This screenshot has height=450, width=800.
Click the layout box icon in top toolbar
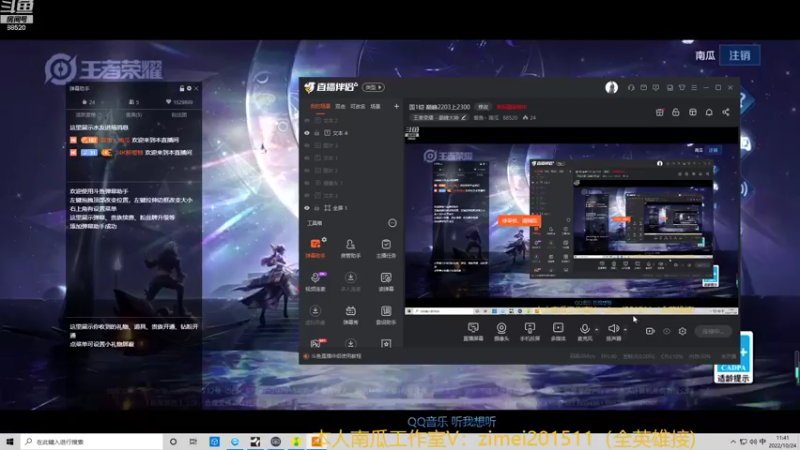tap(693, 112)
